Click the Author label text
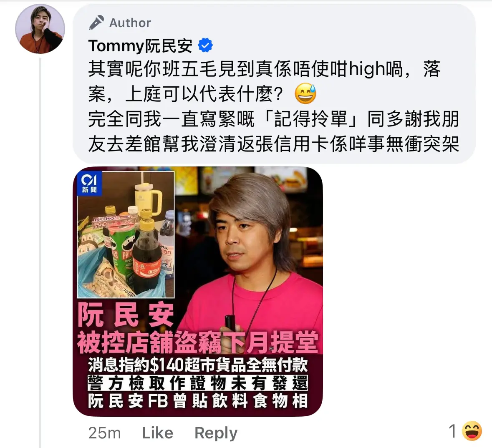This screenshot has width=492, height=448. click(130, 23)
